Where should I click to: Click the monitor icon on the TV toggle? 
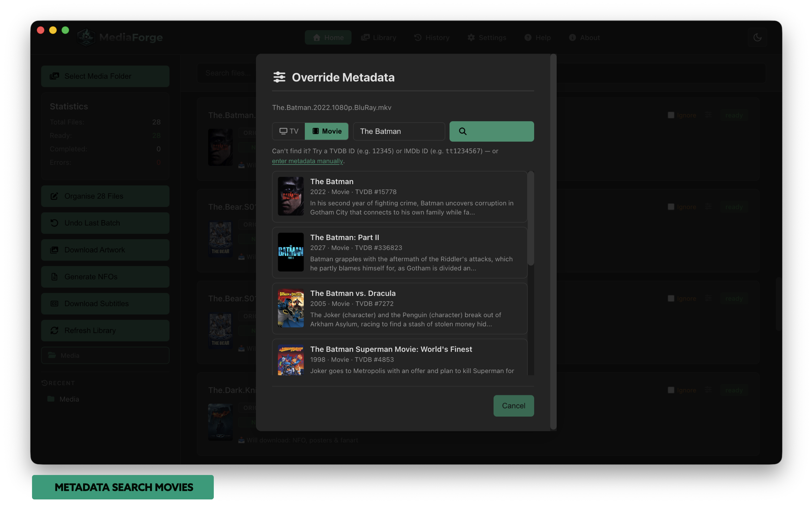(283, 131)
